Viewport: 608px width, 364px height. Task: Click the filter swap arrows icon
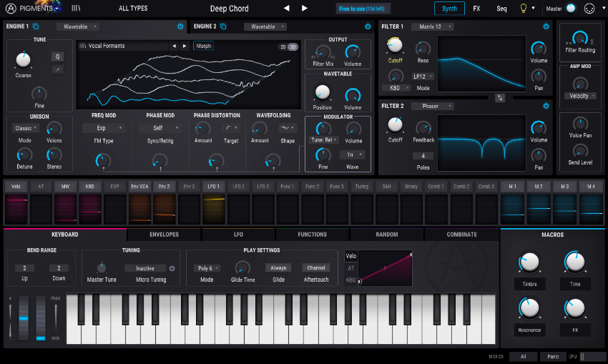pos(500,98)
